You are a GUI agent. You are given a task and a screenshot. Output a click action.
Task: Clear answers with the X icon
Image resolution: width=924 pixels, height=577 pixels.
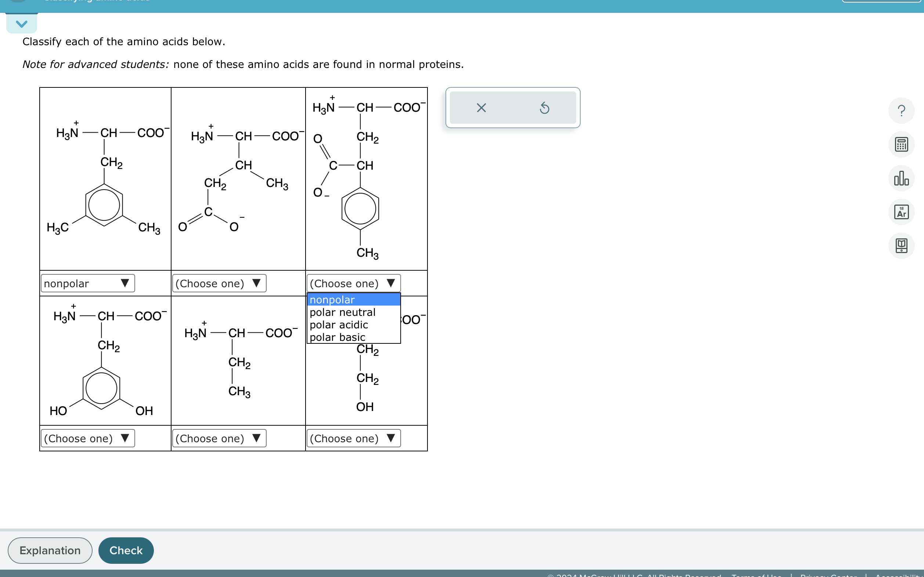click(481, 108)
